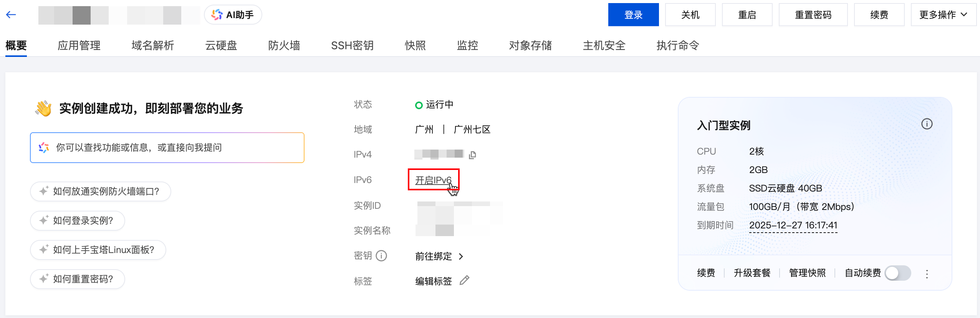Click the AI search prompt input field

pyautogui.click(x=167, y=148)
